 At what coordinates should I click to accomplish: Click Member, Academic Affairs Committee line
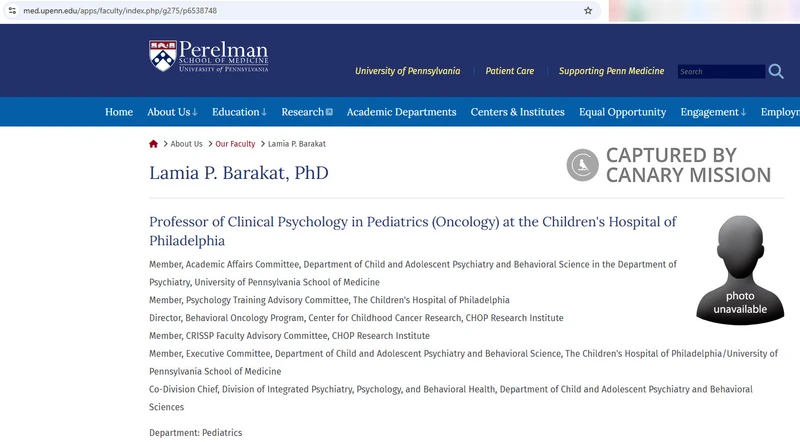413,273
